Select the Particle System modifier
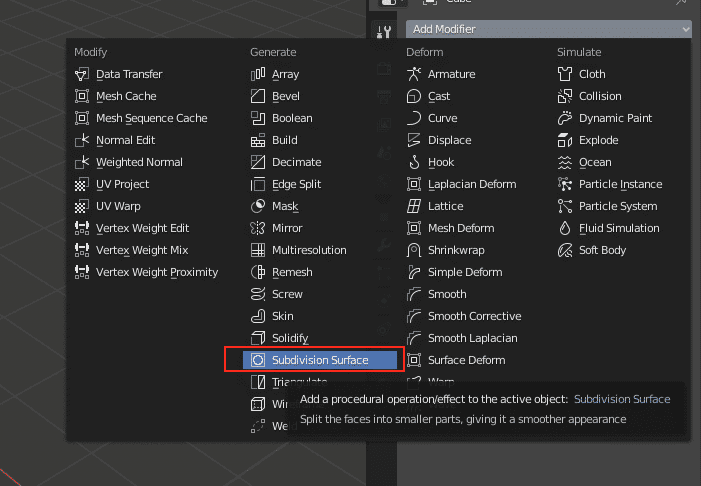This screenshot has height=486, width=701. click(x=608, y=206)
